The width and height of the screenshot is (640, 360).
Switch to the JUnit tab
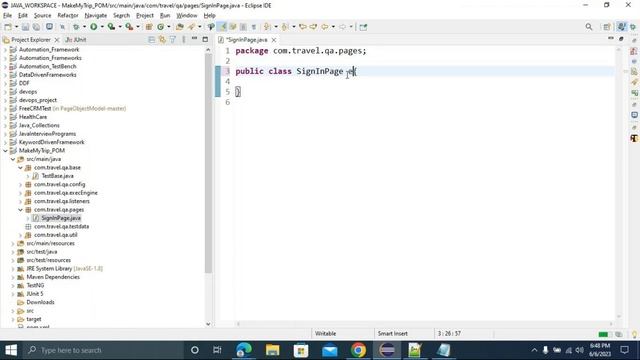click(x=76, y=40)
